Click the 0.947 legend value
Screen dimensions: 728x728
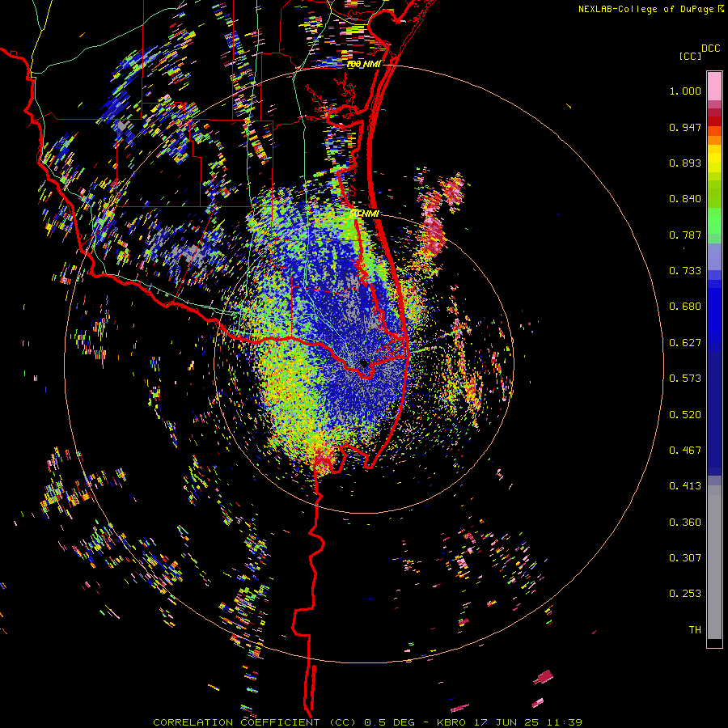pyautogui.click(x=685, y=127)
